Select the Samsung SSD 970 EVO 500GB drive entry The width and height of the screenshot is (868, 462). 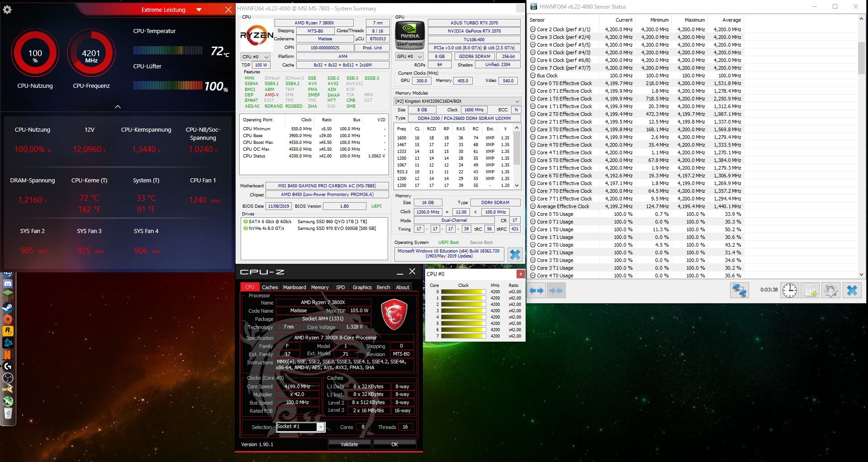click(309, 229)
